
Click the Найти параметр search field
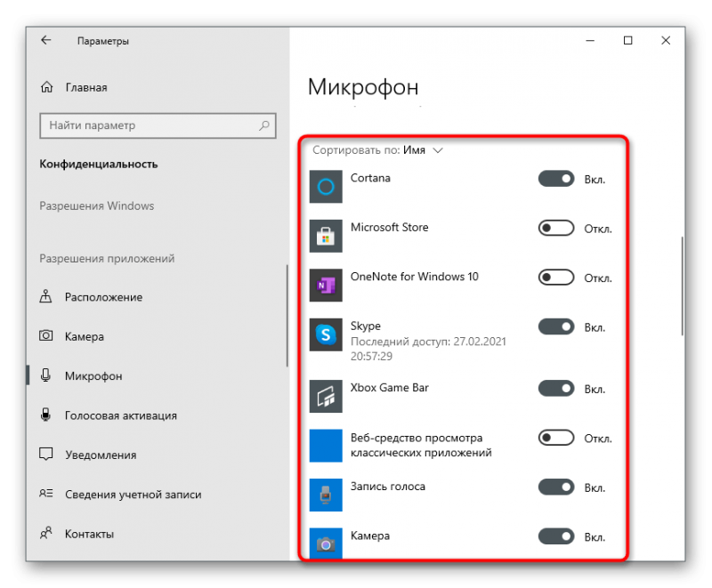pos(158,125)
